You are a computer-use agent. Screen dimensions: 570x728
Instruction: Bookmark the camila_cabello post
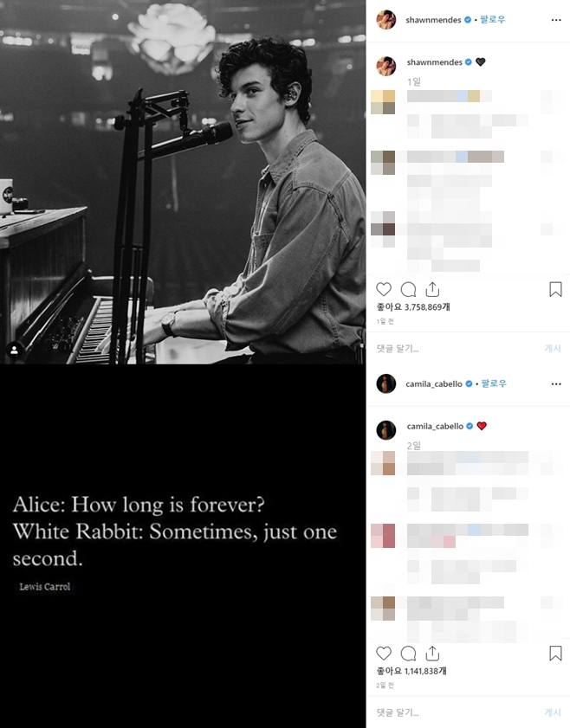[555, 654]
